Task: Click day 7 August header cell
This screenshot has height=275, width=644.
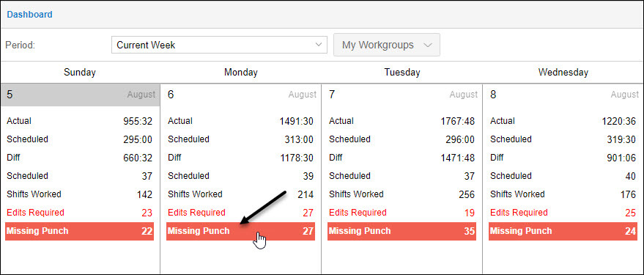Action: point(402,95)
